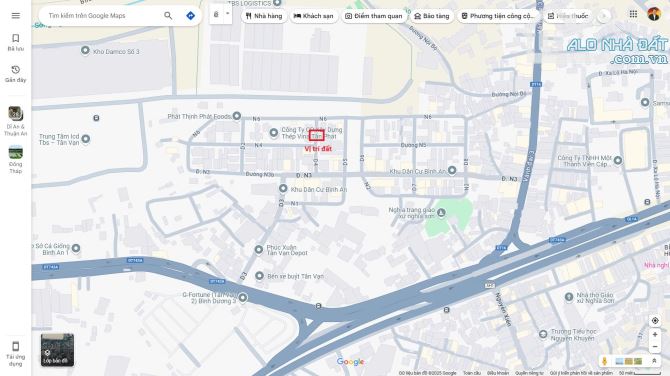Click Quyền riêng tư footer link
The image size is (670, 376).
pyautogui.click(x=529, y=373)
